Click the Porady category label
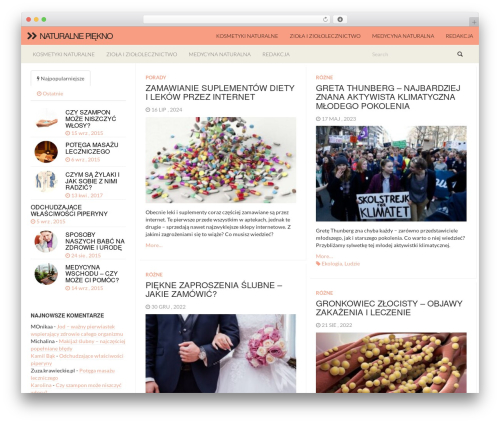Screen dimensions: 500x423 (x=156, y=77)
